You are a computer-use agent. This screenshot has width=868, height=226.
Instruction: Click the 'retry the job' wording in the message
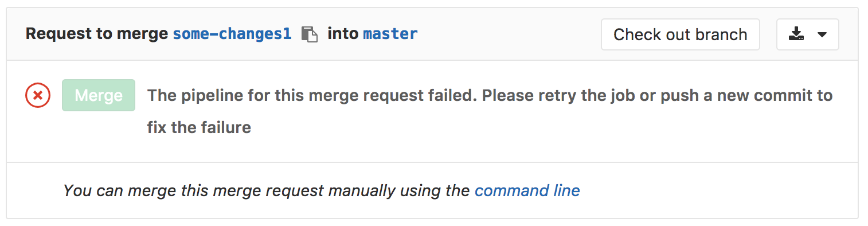(x=574, y=95)
